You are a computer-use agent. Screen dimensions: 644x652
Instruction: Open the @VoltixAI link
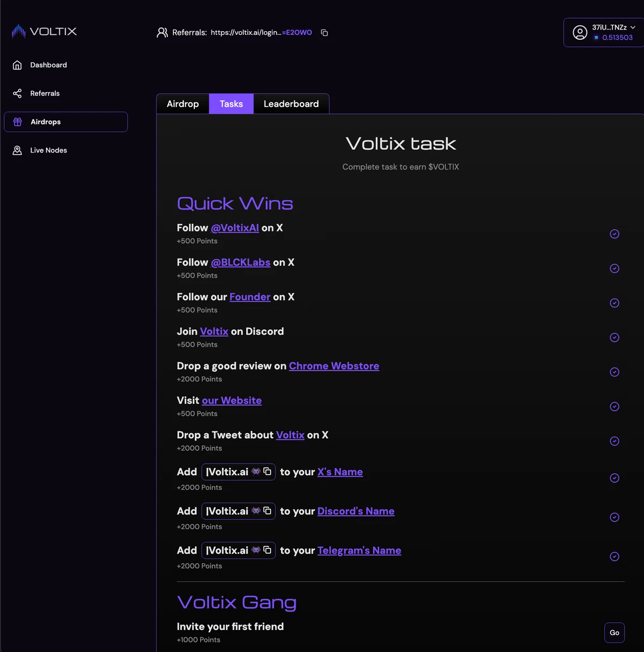(x=235, y=228)
